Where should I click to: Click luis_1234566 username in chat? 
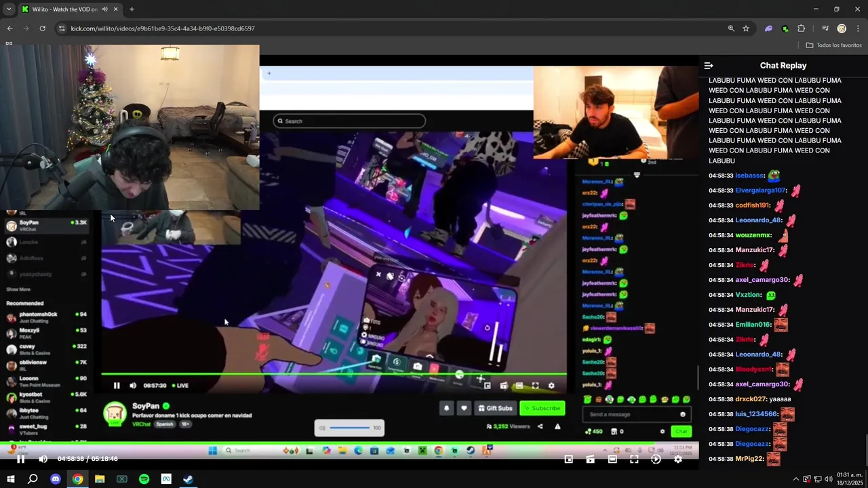click(756, 414)
